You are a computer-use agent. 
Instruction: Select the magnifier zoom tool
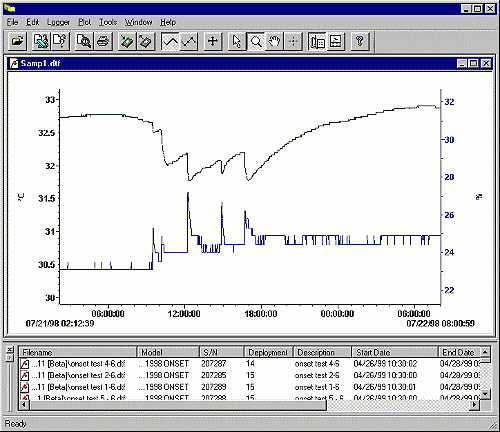point(256,41)
